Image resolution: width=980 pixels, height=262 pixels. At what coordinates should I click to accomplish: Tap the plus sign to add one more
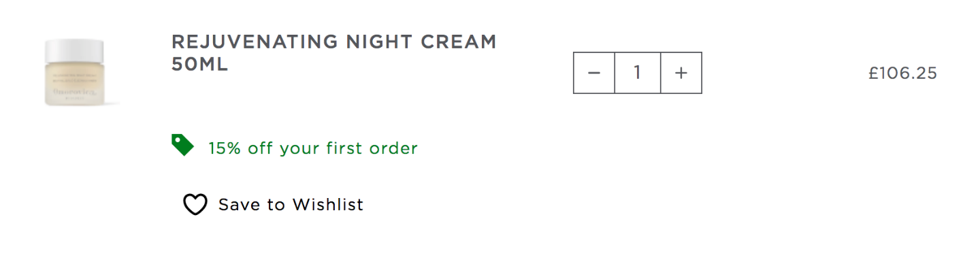click(681, 73)
